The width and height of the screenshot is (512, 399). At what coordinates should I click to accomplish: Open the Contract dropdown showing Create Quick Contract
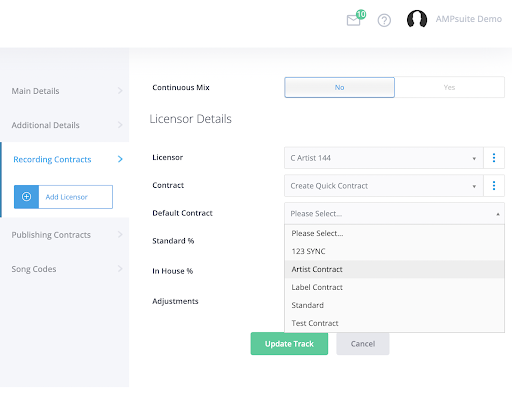pos(384,186)
